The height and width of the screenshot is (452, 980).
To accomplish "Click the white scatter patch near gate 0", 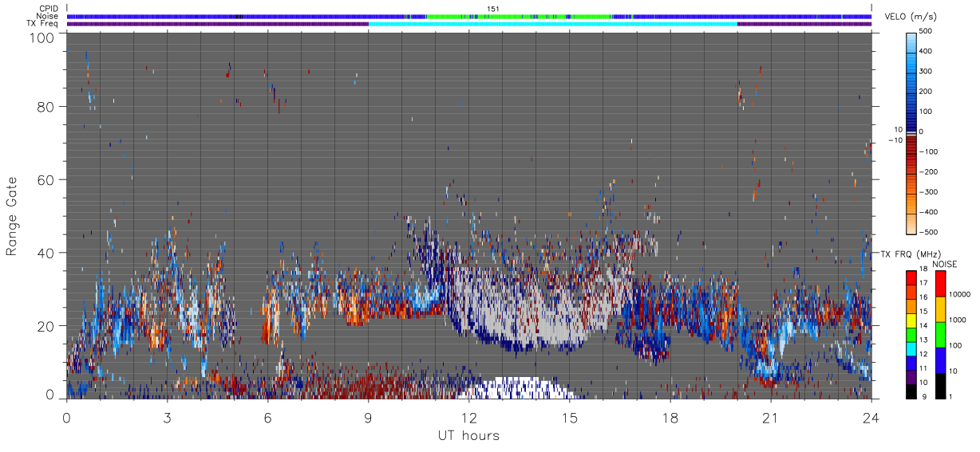I will (519, 388).
